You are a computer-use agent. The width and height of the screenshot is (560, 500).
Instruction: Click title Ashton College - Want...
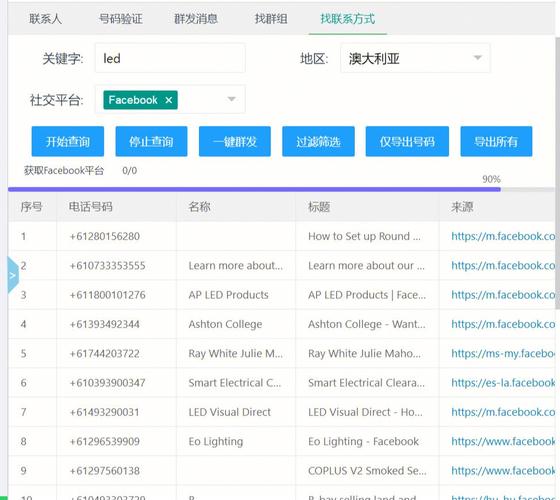point(367,324)
